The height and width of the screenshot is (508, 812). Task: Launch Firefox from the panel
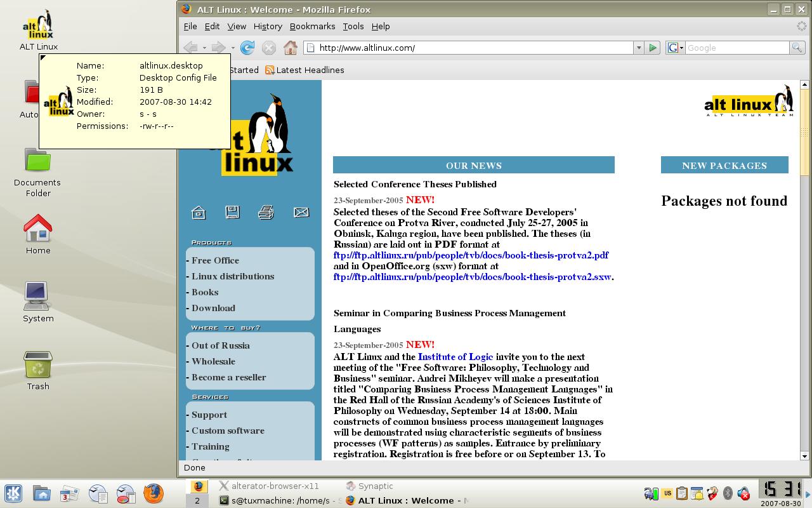coord(154,493)
